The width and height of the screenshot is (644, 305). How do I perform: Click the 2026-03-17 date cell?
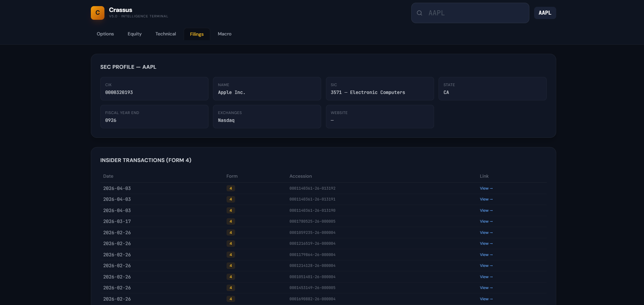point(117,222)
